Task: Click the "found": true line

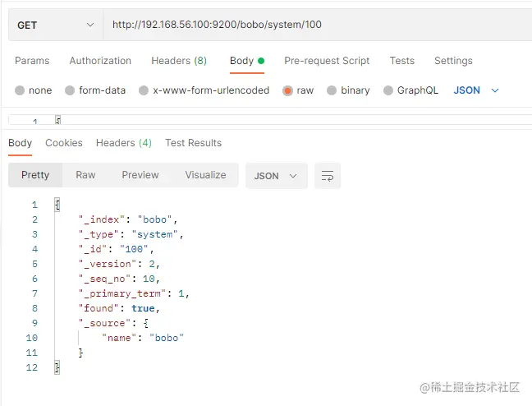Action: tap(119, 308)
